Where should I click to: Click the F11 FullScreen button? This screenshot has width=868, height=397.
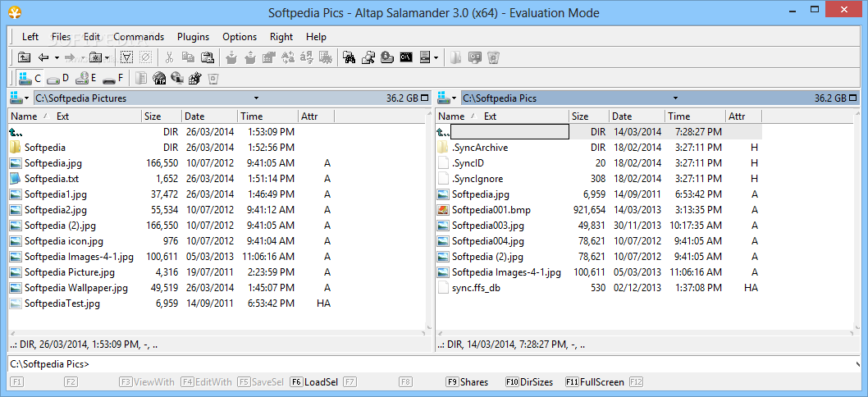[595, 382]
